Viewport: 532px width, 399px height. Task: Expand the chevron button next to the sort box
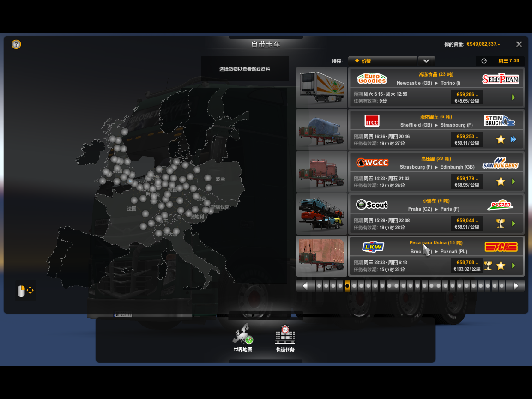click(x=426, y=61)
